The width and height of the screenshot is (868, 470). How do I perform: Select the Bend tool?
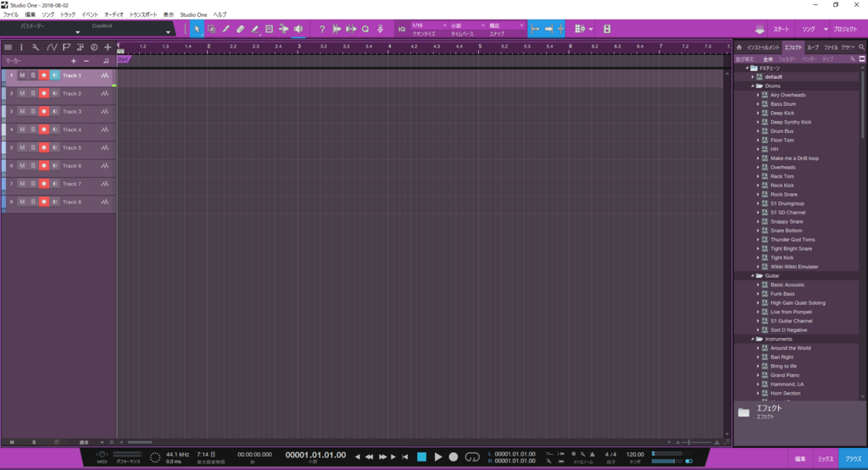click(283, 29)
